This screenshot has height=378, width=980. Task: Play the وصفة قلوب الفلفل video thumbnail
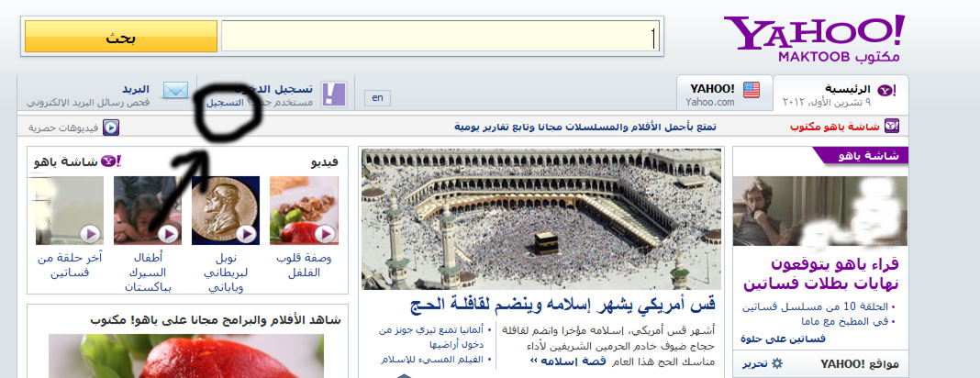pyautogui.click(x=304, y=210)
